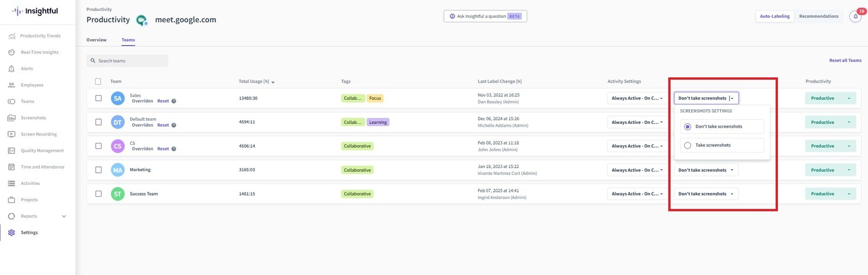Open Default team Activity Settings dropdown
Viewport: 868px width, 275px height.
click(637, 122)
